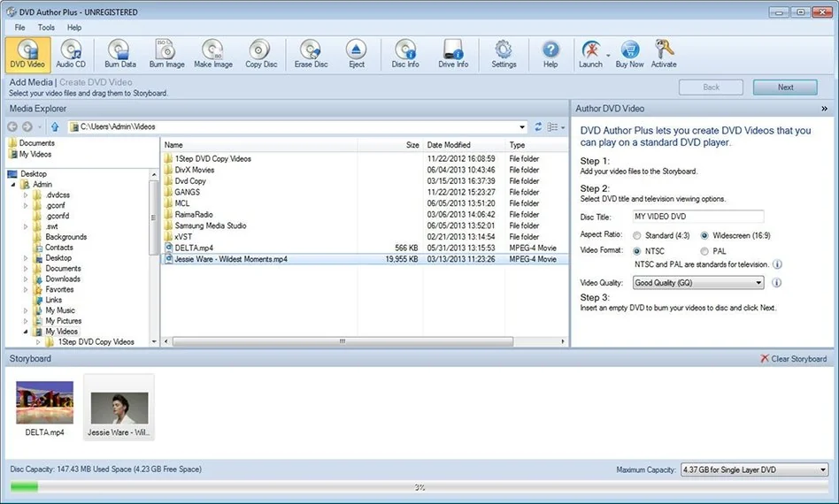Open the Video Quality dropdown
Screen dimensions: 839x504
point(697,283)
